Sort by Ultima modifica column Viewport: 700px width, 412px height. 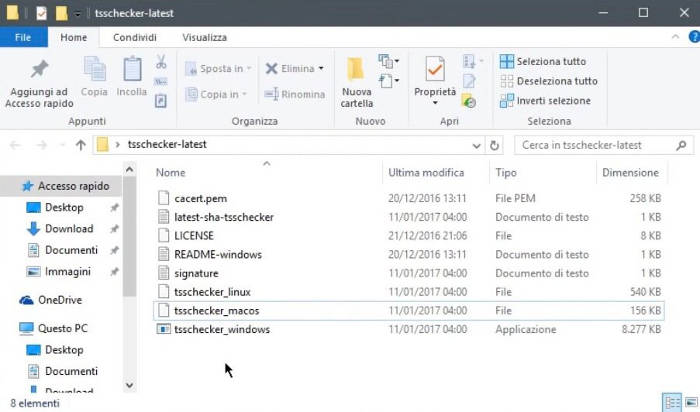point(426,173)
